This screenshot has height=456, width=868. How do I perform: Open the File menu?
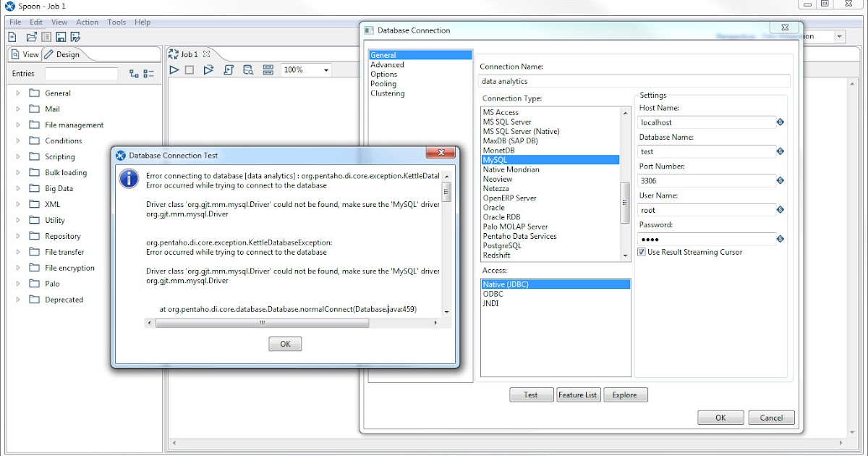[x=15, y=22]
